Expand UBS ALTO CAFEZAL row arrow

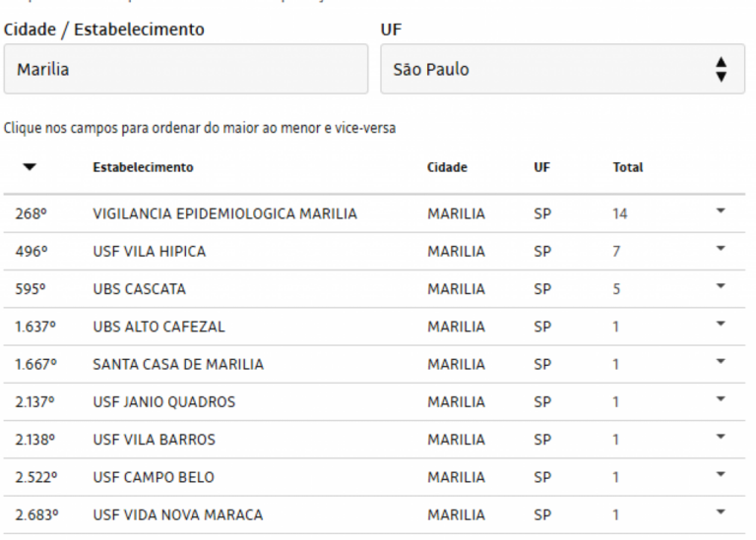(721, 324)
